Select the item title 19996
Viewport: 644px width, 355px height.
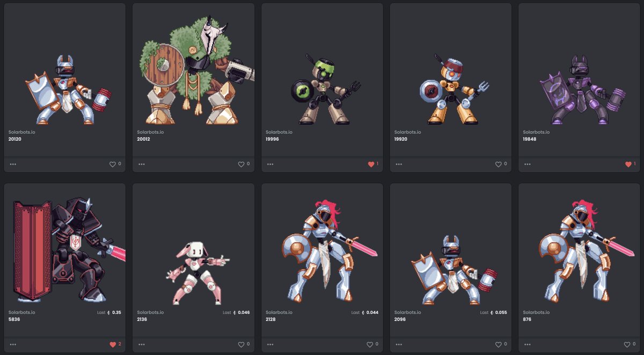[273, 139]
